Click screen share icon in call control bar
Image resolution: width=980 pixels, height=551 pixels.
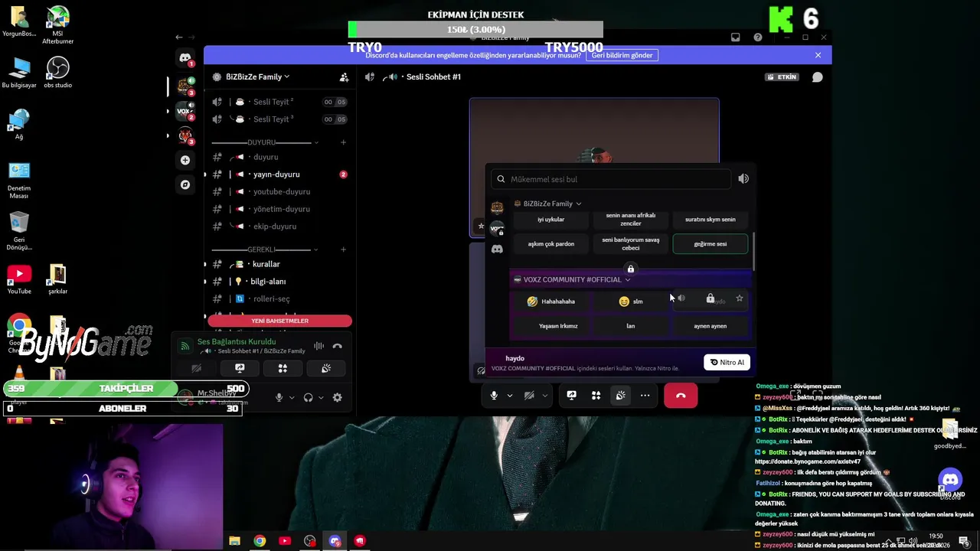tap(571, 396)
